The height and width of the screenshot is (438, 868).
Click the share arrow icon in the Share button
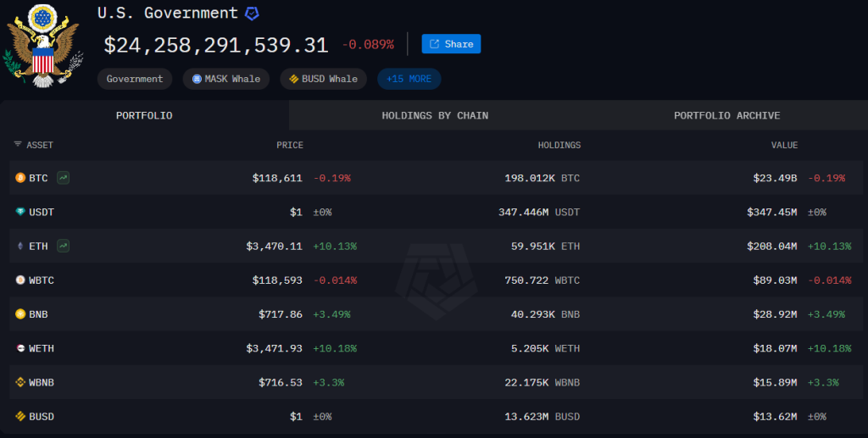[435, 44]
